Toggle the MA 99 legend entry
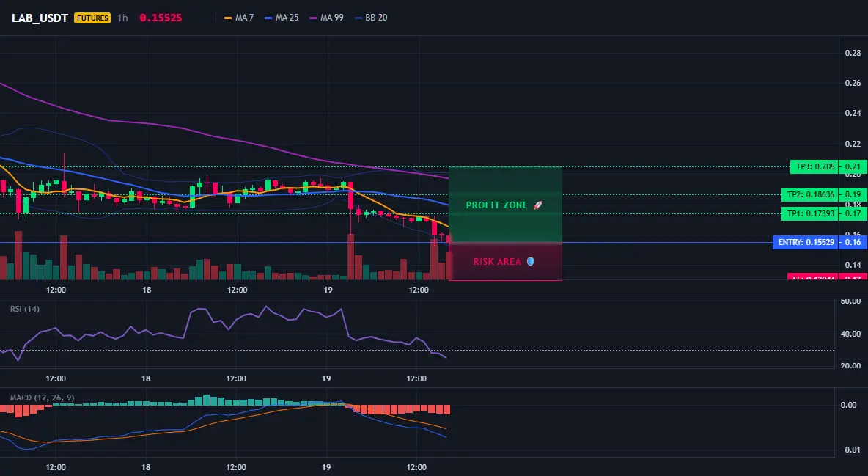The height and width of the screenshot is (476, 868). pos(326,18)
